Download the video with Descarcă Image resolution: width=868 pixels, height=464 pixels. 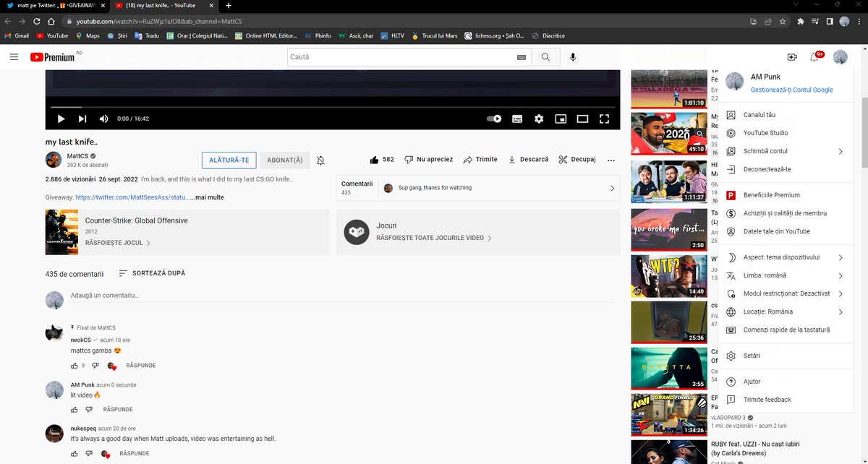coord(528,160)
